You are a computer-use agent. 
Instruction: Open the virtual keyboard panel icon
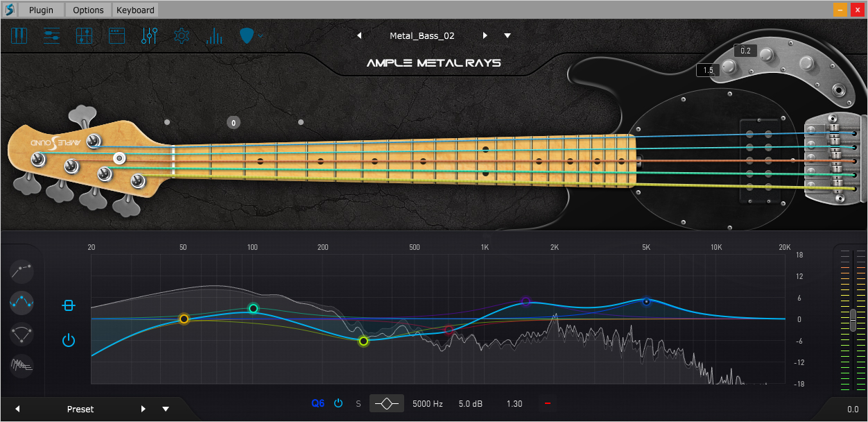coord(19,35)
